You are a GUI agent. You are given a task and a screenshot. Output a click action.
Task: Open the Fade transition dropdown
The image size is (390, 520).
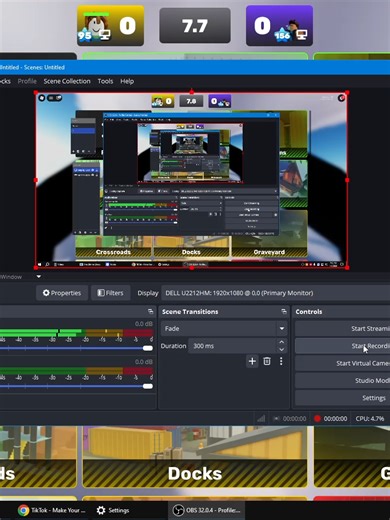click(x=224, y=329)
